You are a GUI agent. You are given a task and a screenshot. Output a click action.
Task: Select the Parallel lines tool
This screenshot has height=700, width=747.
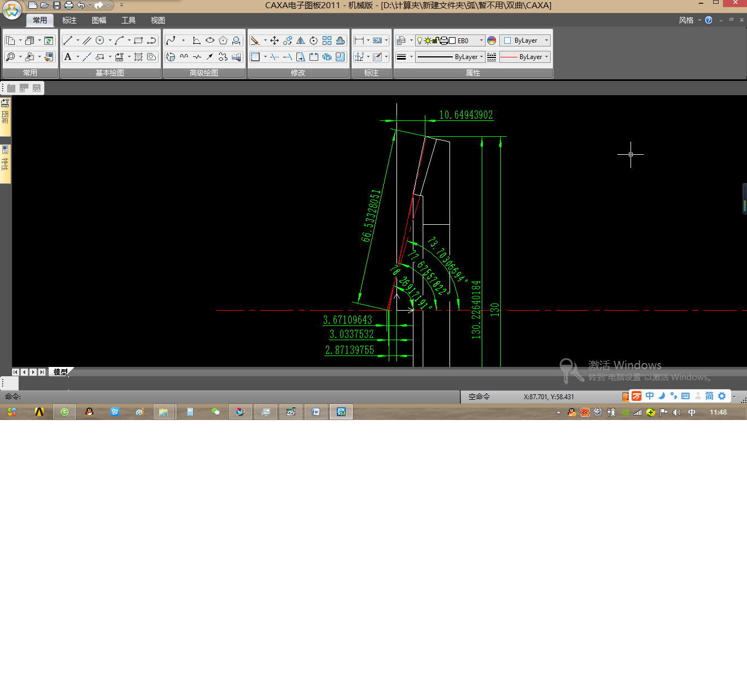pos(87,40)
